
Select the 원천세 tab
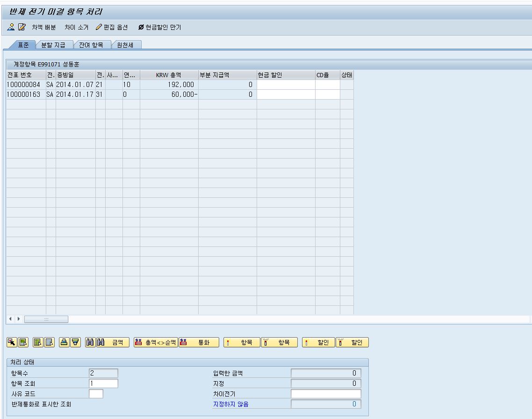point(125,45)
